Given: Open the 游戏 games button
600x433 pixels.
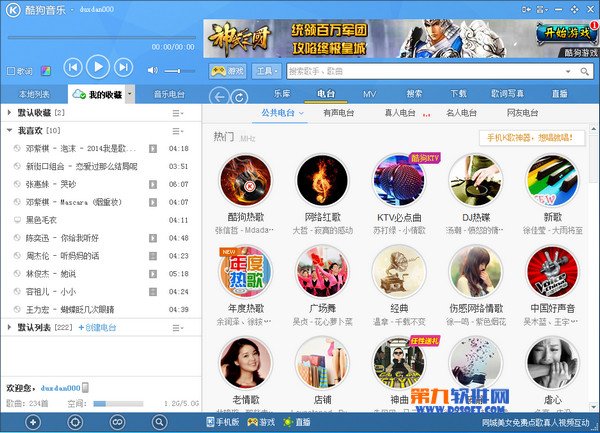Looking at the screenshot, I should pos(228,71).
